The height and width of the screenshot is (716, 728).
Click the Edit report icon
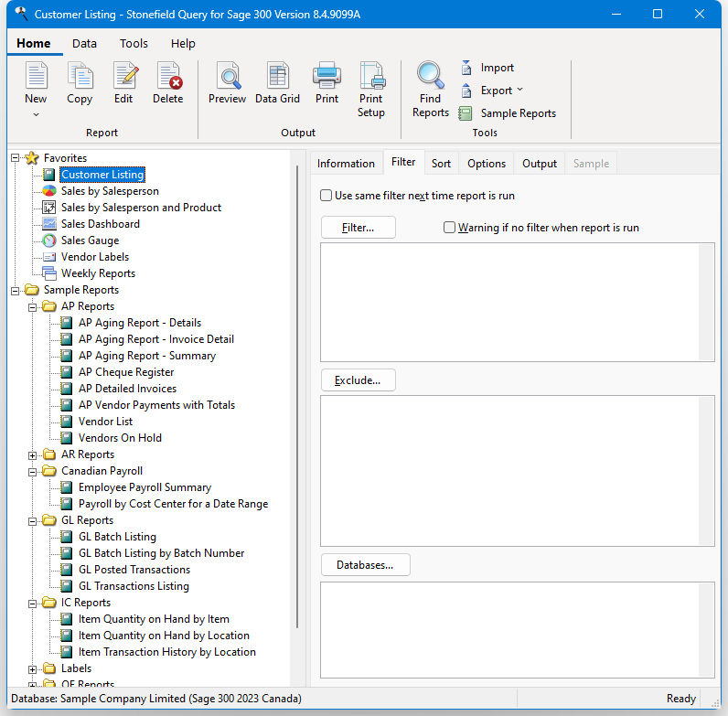coord(124,76)
